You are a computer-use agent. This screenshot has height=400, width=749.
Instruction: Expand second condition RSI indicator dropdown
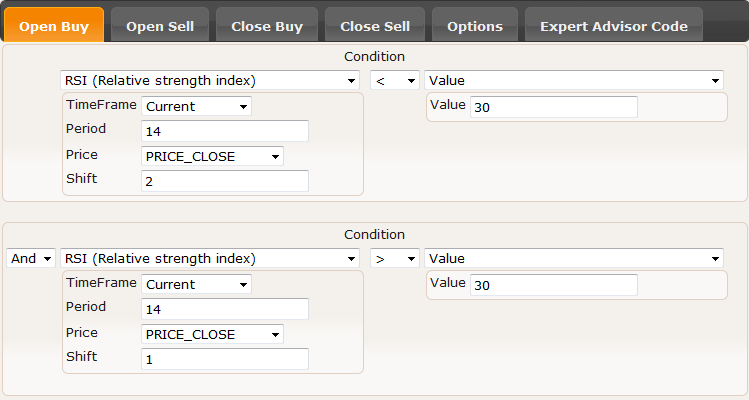pyautogui.click(x=210, y=258)
